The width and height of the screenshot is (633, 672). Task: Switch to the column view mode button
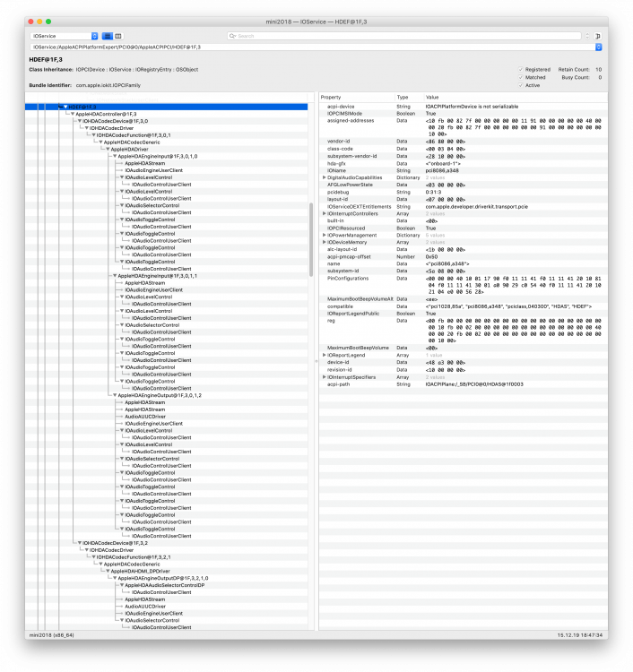(x=118, y=36)
